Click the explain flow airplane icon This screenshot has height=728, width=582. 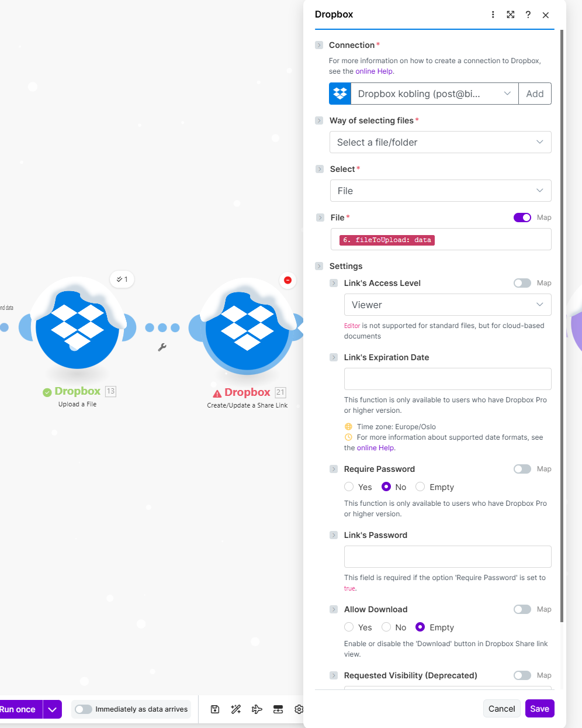coord(257,709)
